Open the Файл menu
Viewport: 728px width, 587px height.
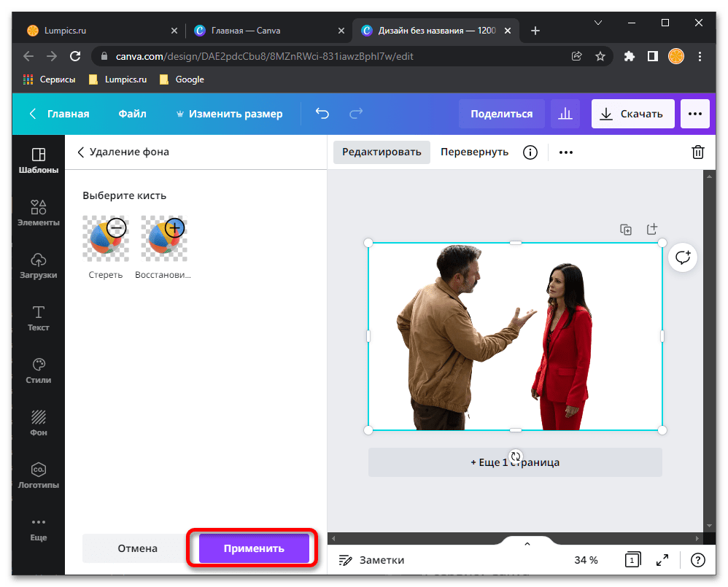click(132, 114)
